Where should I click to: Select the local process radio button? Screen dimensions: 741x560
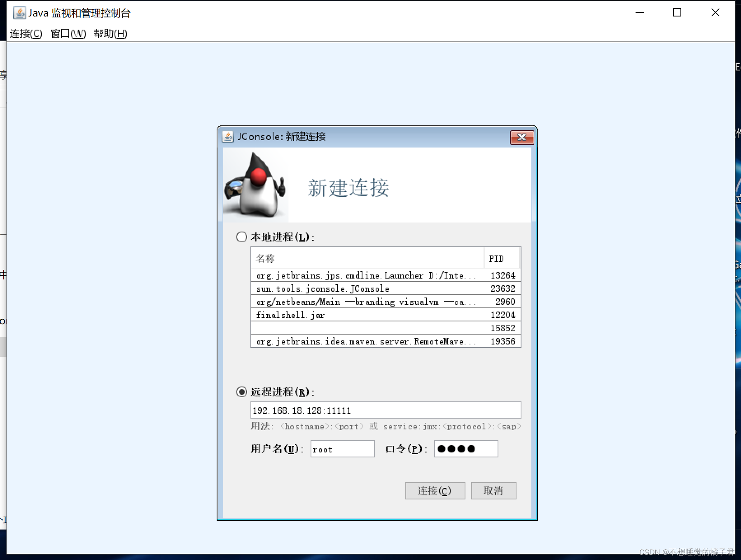[x=242, y=237]
